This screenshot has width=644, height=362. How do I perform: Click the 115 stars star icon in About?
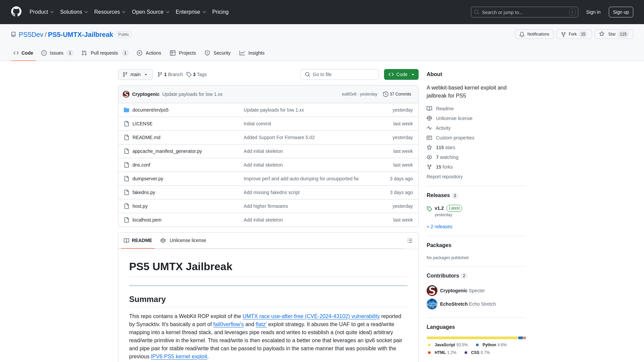tap(429, 147)
